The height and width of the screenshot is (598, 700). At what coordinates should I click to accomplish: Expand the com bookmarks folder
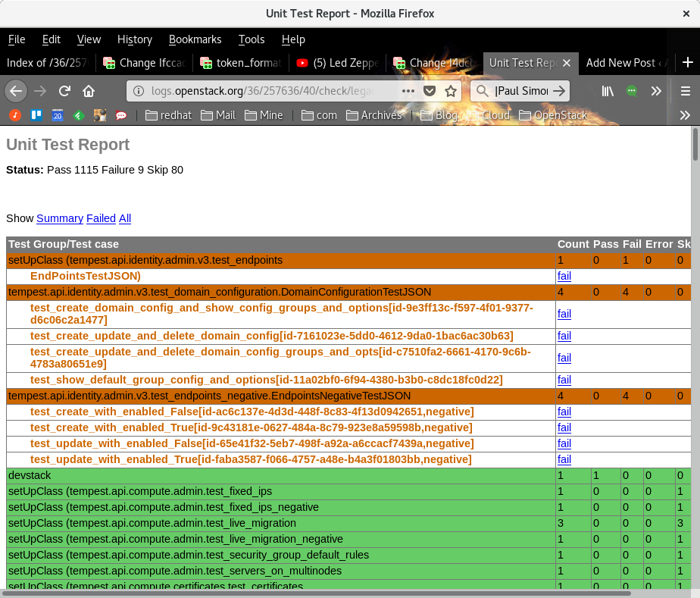coord(319,115)
